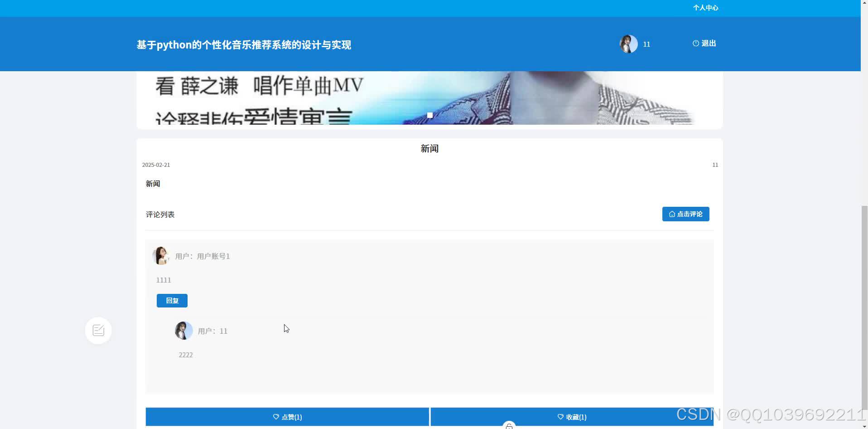Toggle the like on 点赞(1)
This screenshot has height=429, width=868.
(287, 417)
